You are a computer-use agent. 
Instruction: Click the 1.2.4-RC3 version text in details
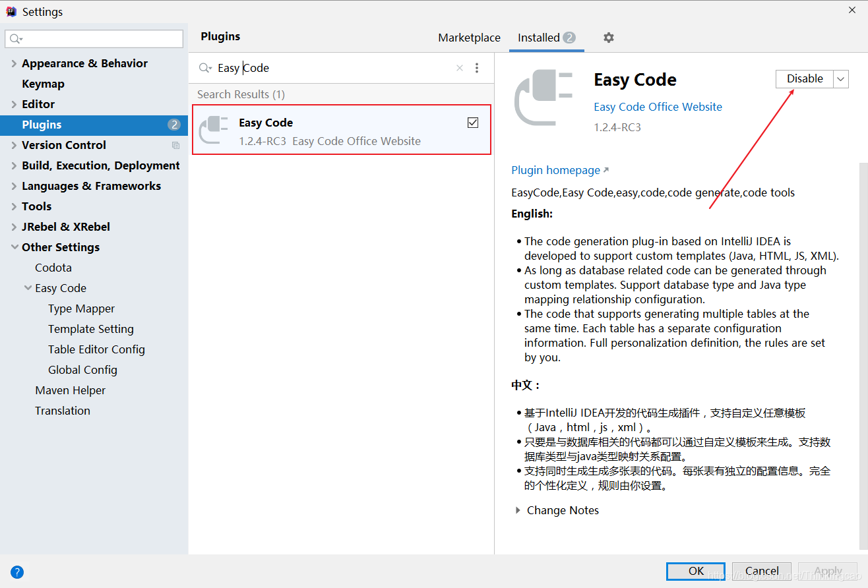(617, 127)
